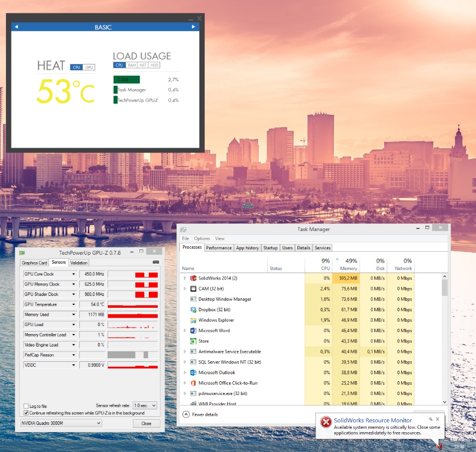Viewport: 476px width, 452px height.
Task: Click the system tray clock
Action: click(459, 447)
